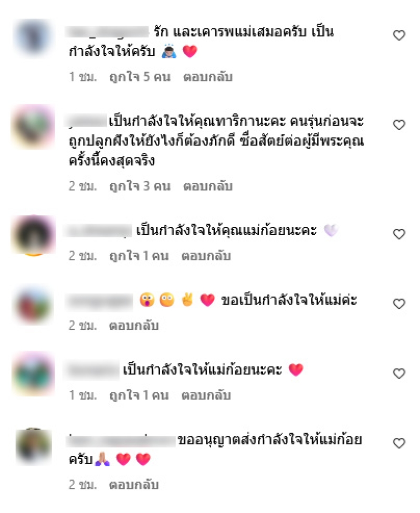The image size is (420, 513).
Task: Heart the 'เป็นกำลังใจให้แม่ก้อยนะคะ' red-heart comment
Action: coord(399,373)
